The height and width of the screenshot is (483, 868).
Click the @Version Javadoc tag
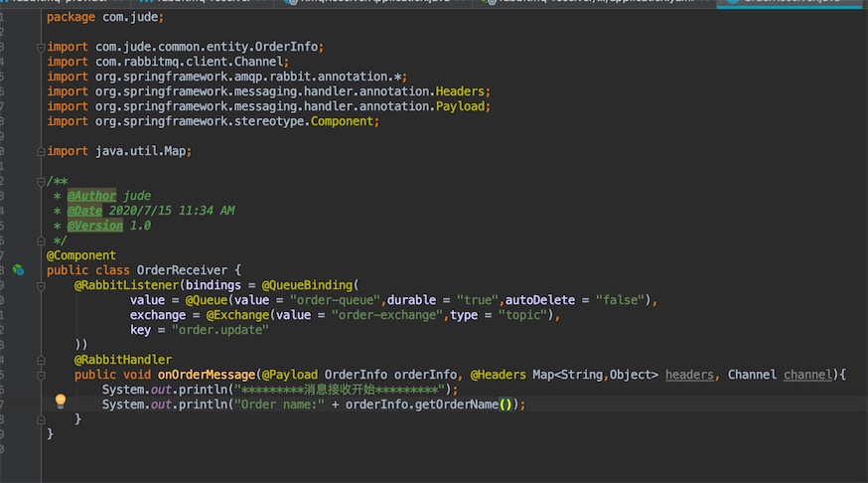click(x=94, y=226)
